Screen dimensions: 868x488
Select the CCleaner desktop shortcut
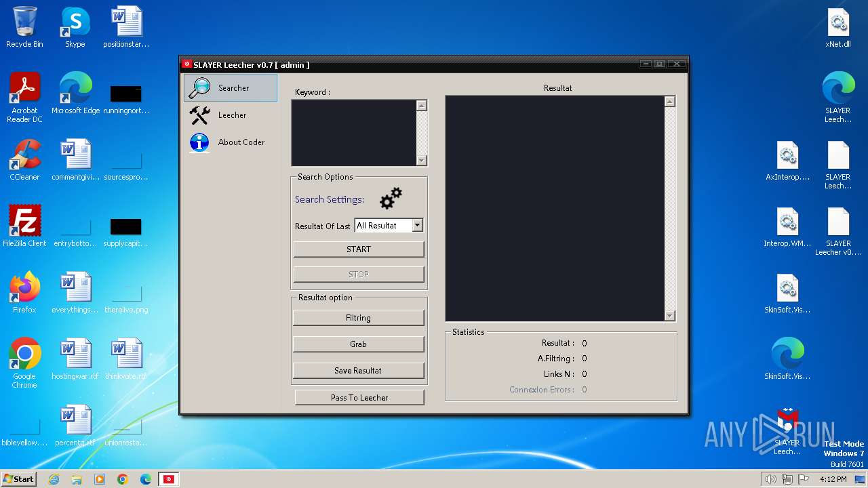(24, 160)
